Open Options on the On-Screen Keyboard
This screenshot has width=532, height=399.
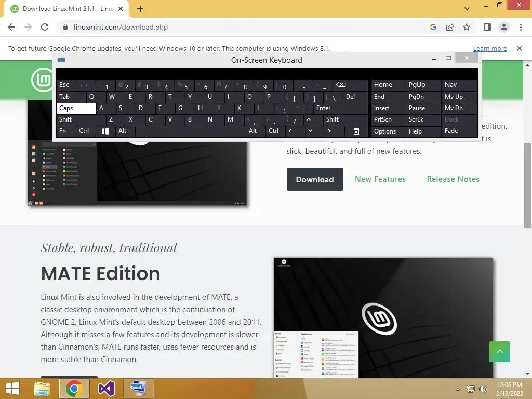pyautogui.click(x=388, y=131)
